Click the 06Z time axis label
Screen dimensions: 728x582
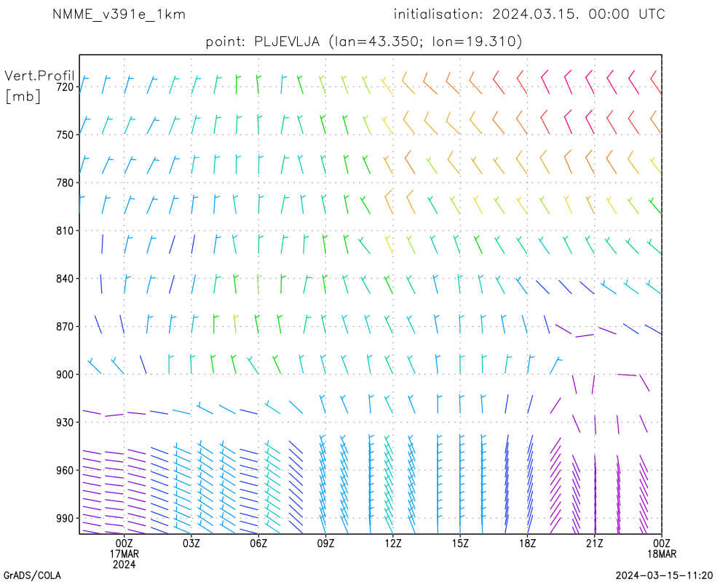pos(258,543)
